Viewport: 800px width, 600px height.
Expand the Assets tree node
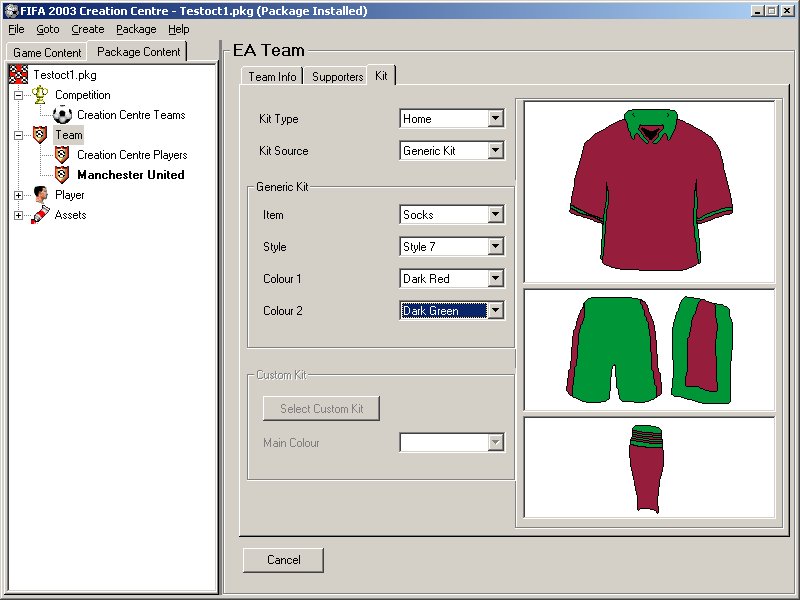(x=18, y=215)
